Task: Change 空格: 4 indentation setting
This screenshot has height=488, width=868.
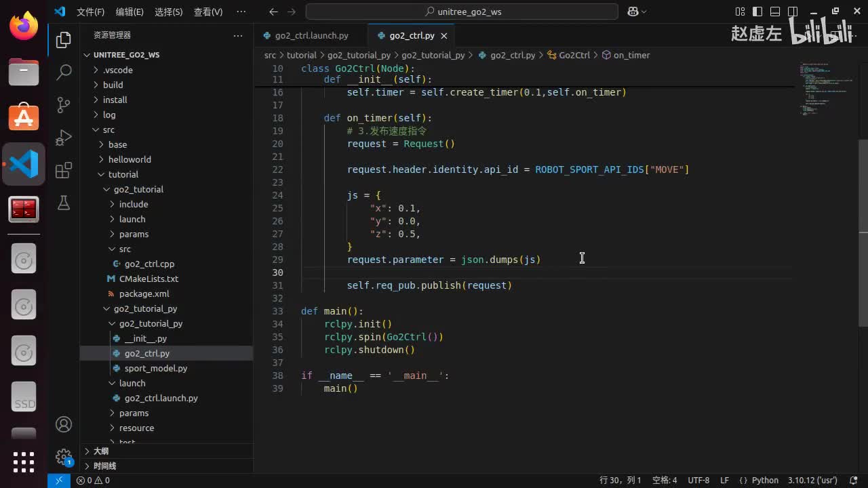Action: [665, 480]
